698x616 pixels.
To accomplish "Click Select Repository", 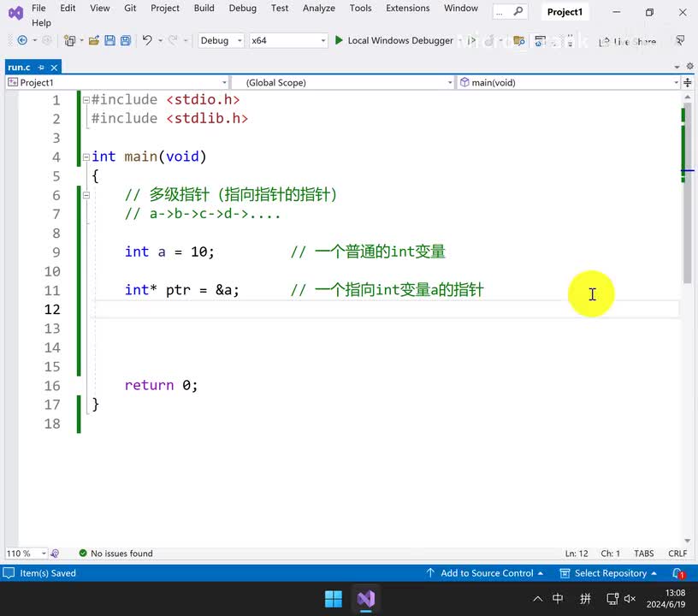I will [608, 573].
